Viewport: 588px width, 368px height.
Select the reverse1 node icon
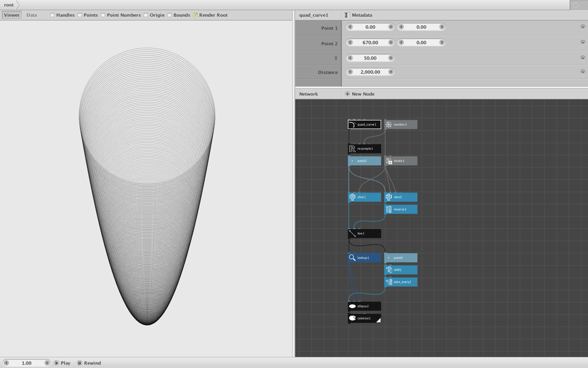(x=389, y=209)
